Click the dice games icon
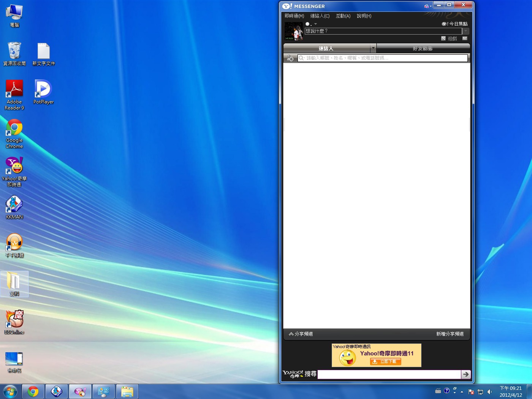 click(x=443, y=38)
